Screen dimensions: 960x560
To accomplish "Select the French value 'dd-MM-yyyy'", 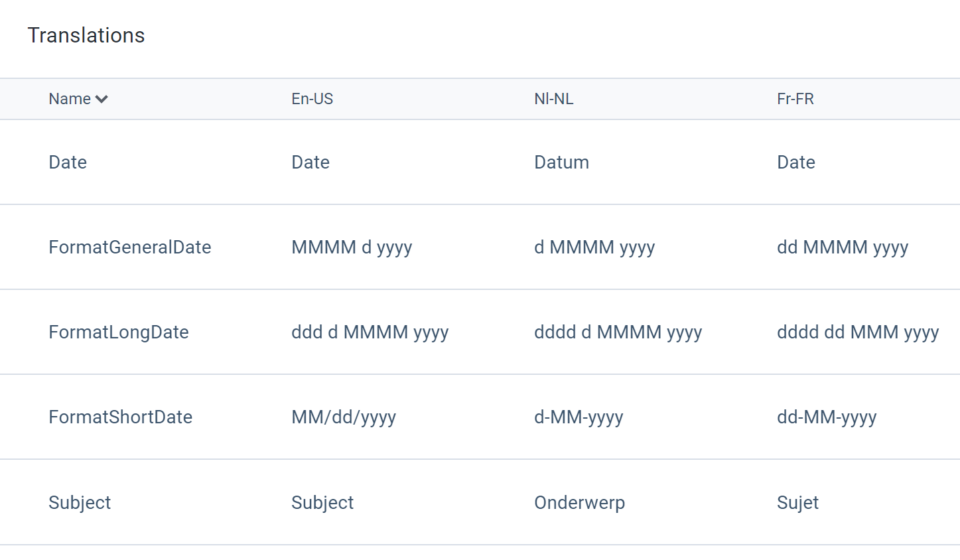I will pos(826,417).
